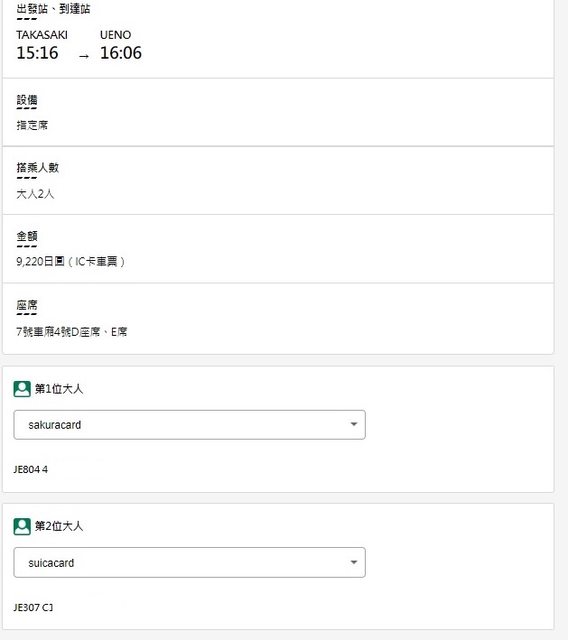This screenshot has height=640, width=568.
Task: Click the 15:16 departure time
Action: click(x=37, y=53)
